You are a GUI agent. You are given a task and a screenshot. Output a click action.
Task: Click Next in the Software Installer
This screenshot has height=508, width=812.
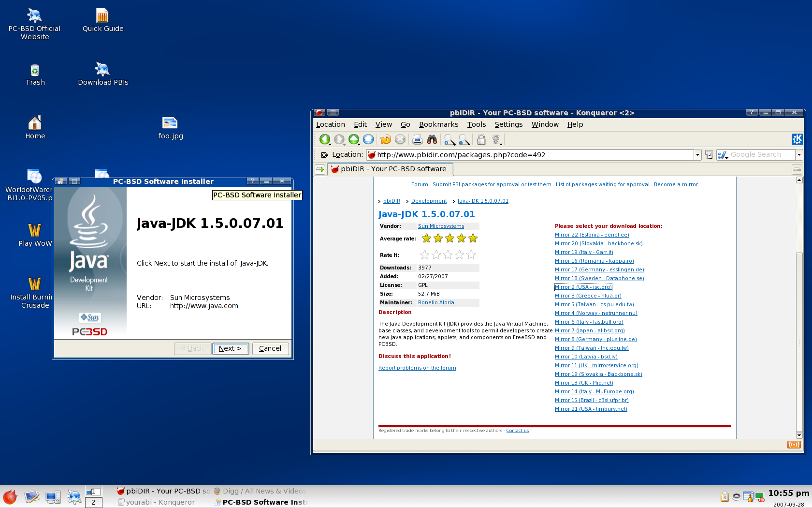click(231, 348)
